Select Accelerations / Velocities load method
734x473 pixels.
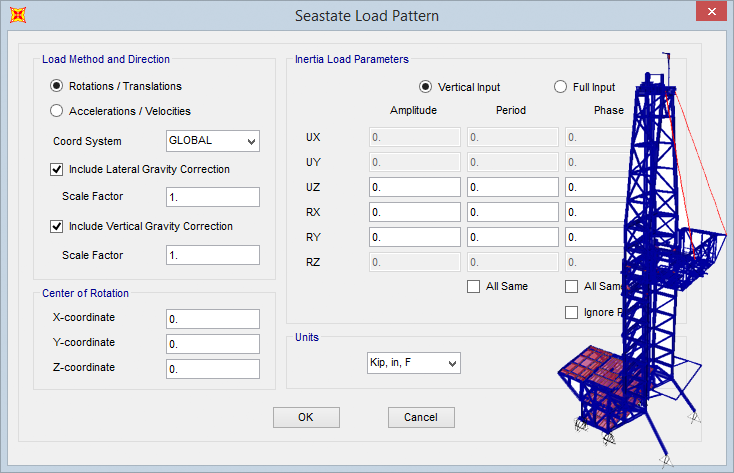[57, 111]
